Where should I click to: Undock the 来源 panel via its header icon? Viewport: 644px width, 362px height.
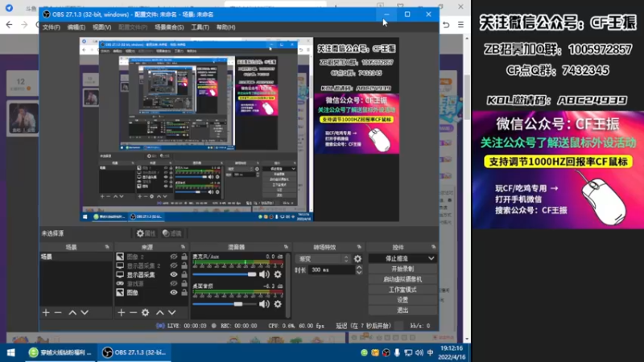pos(184,247)
